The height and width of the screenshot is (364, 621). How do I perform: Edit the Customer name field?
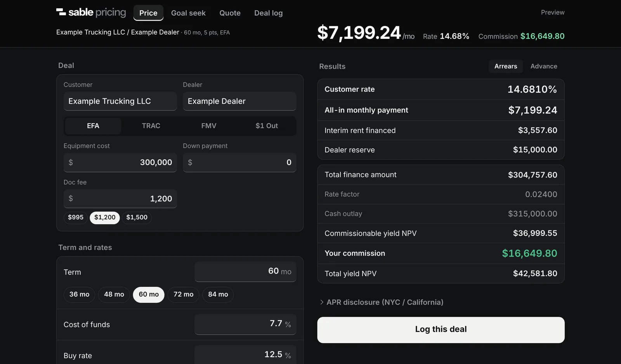pos(120,101)
